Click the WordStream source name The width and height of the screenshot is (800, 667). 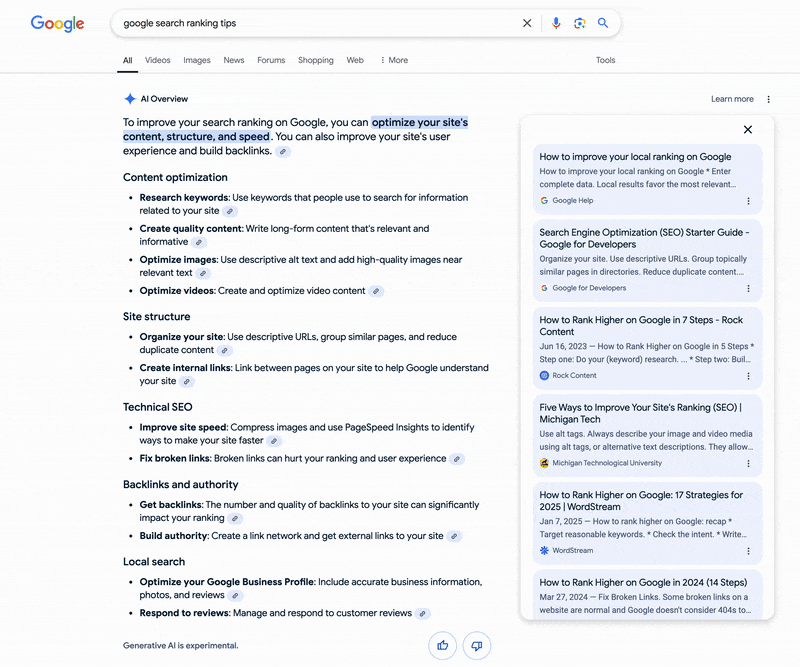[572, 551]
